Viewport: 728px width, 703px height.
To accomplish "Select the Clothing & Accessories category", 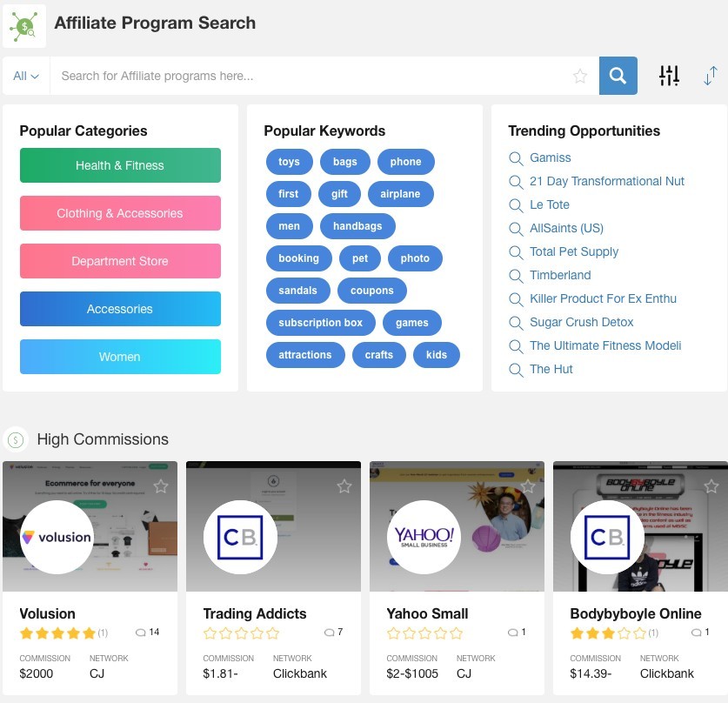I will click(x=120, y=213).
